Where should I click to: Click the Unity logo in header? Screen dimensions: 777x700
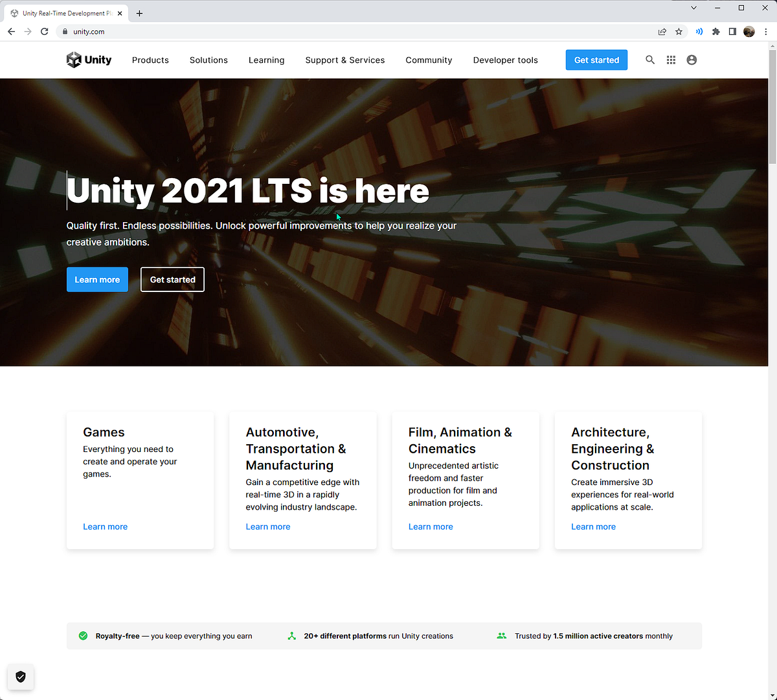click(x=89, y=60)
